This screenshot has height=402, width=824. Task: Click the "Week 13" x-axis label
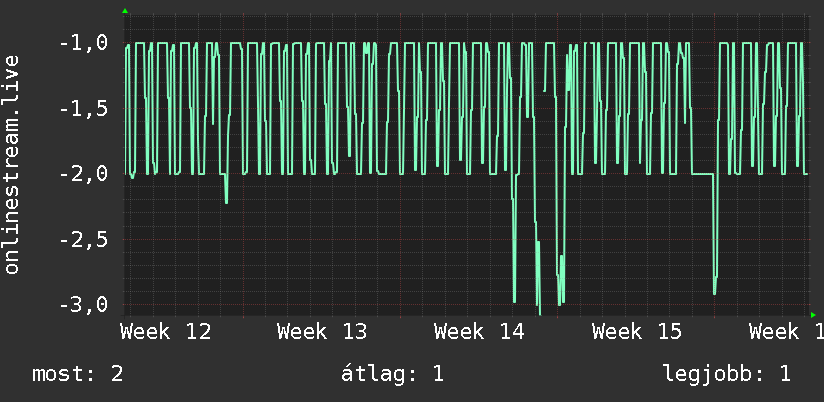[x=322, y=332]
